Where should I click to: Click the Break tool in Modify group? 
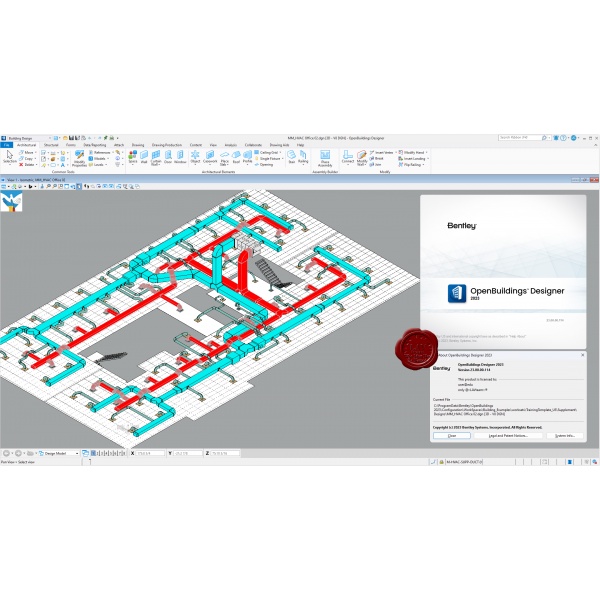pos(377,158)
